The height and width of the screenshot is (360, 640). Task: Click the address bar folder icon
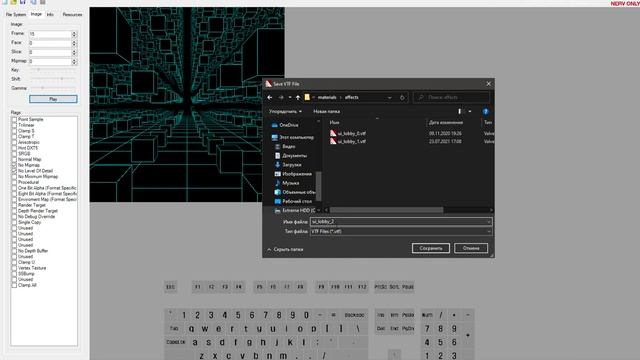307,98
